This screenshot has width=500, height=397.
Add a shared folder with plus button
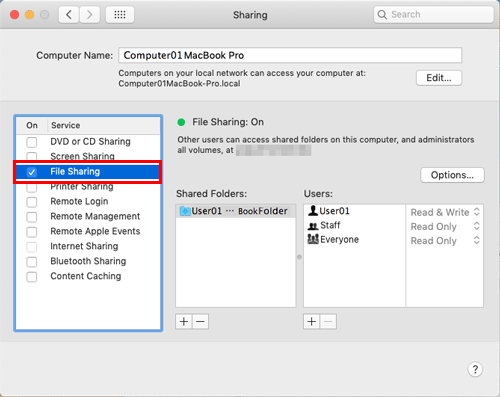point(184,321)
